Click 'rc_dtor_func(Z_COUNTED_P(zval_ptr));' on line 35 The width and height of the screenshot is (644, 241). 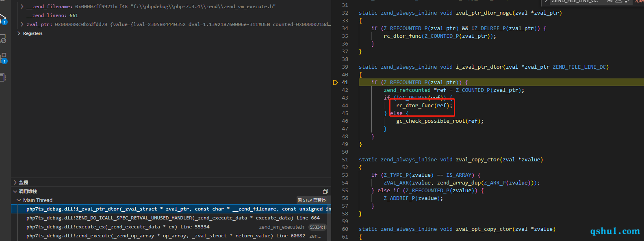[x=440, y=36]
